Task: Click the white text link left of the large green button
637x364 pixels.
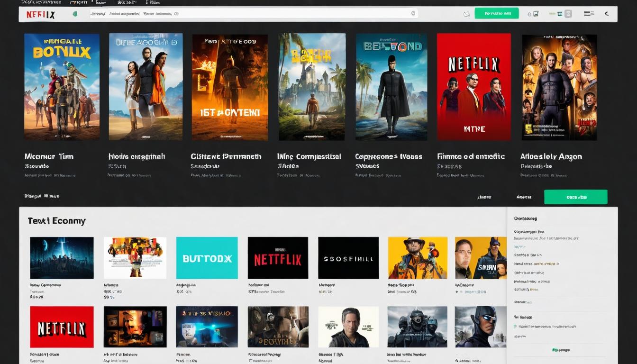Action: click(x=524, y=197)
